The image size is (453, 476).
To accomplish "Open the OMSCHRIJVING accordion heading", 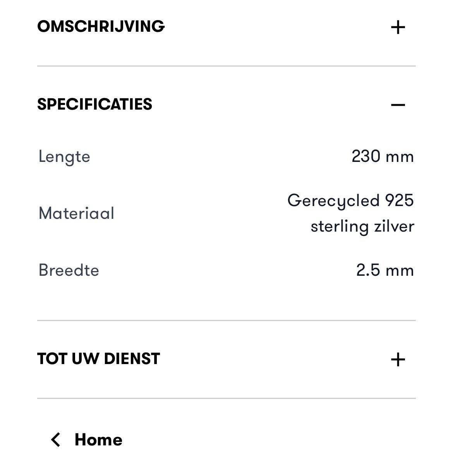I will pyautogui.click(x=101, y=27).
